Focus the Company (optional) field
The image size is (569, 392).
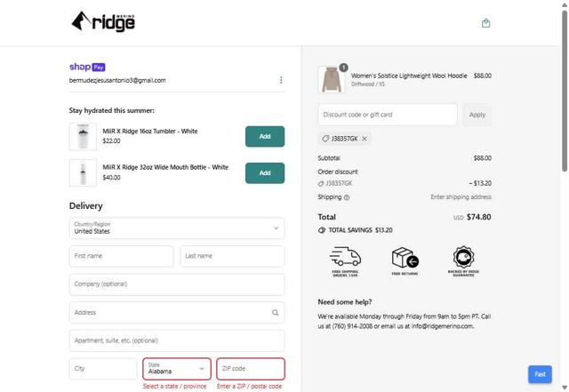(177, 284)
